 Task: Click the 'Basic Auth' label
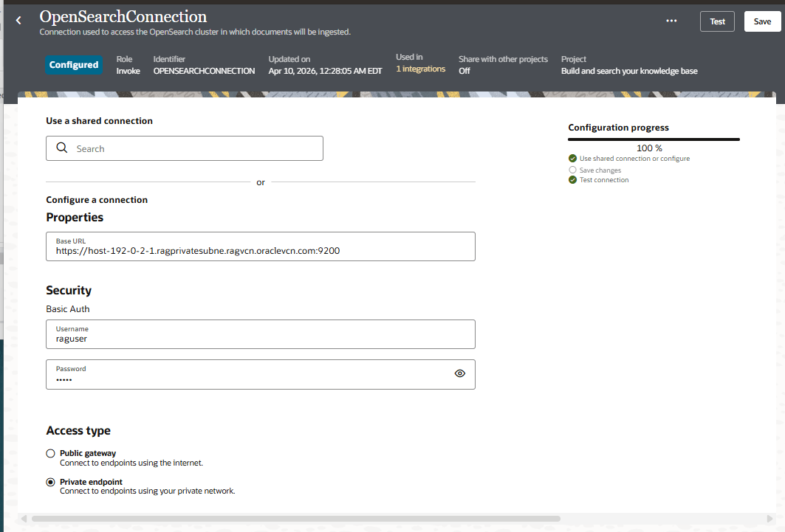[x=68, y=309]
